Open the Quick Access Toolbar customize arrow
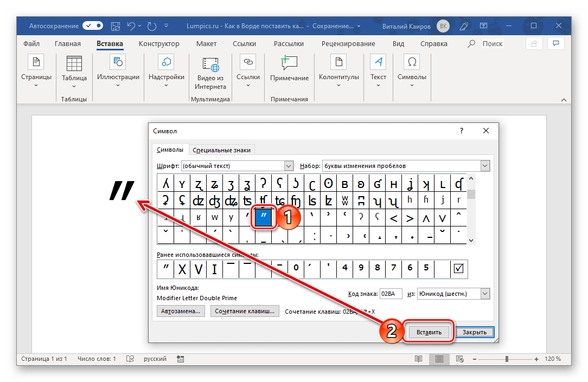The image size is (588, 382). click(166, 26)
